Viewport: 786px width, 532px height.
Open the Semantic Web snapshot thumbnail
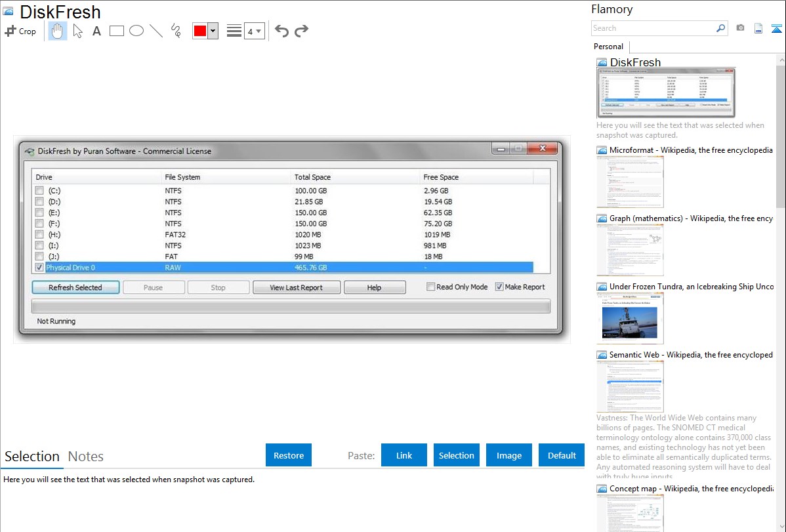[x=630, y=386]
